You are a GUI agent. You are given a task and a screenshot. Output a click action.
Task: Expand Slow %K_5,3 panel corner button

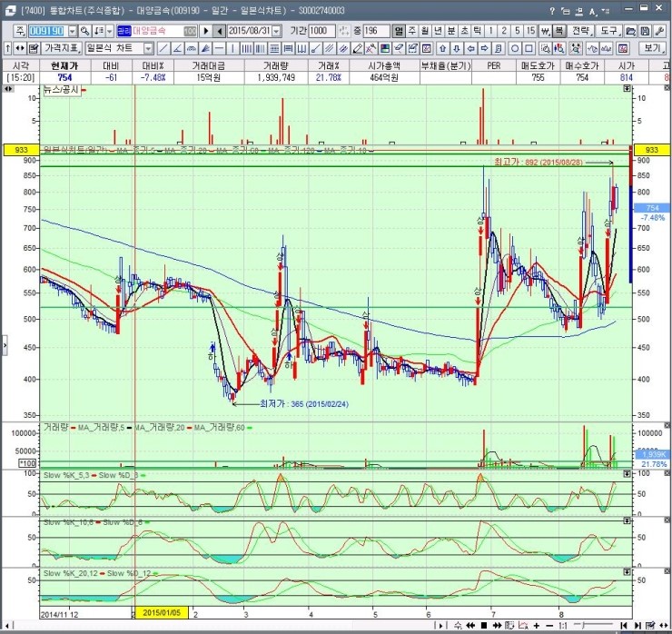click(x=627, y=473)
